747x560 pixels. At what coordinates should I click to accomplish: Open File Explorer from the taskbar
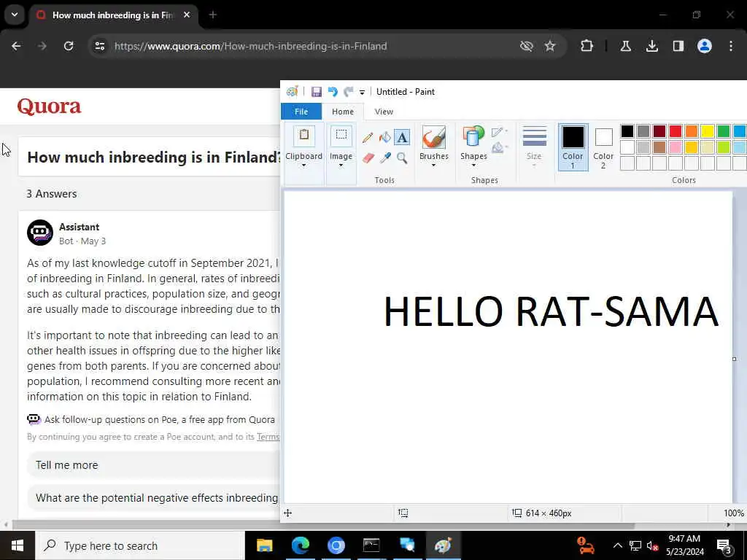click(264, 545)
